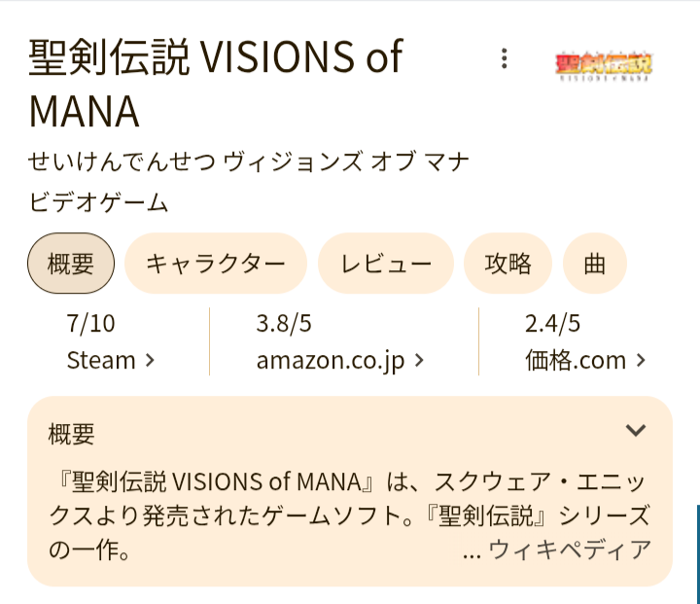Open the レビュー tab
This screenshot has width=700, height=604.
point(386,264)
